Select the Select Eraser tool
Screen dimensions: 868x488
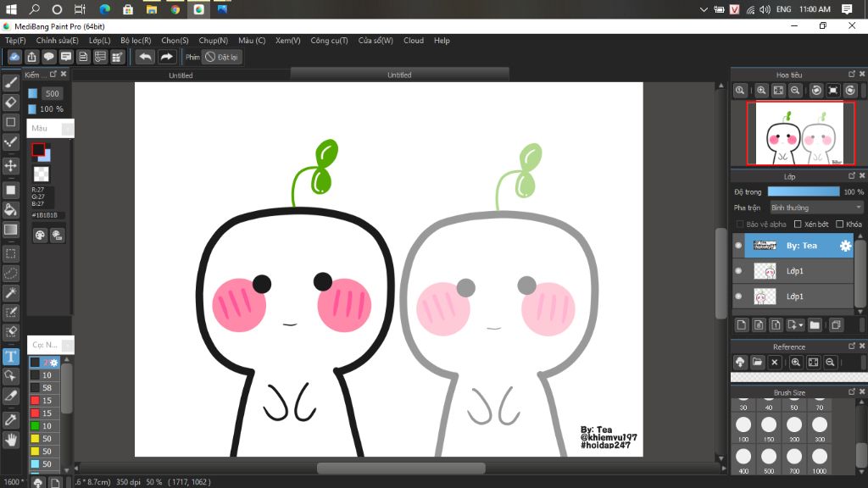(x=10, y=332)
